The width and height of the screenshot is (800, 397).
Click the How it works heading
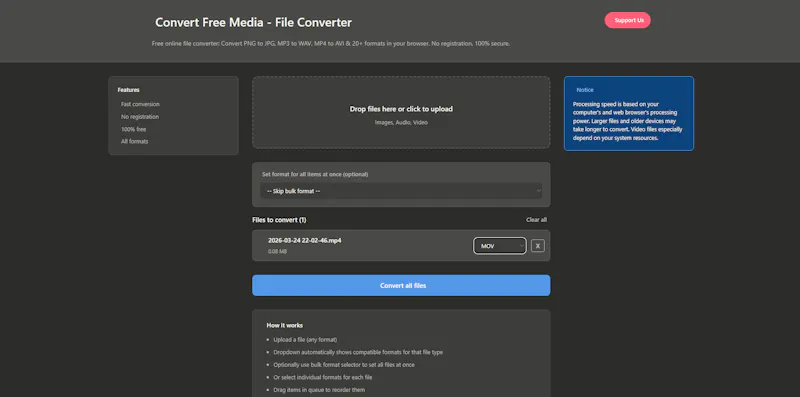tap(285, 325)
